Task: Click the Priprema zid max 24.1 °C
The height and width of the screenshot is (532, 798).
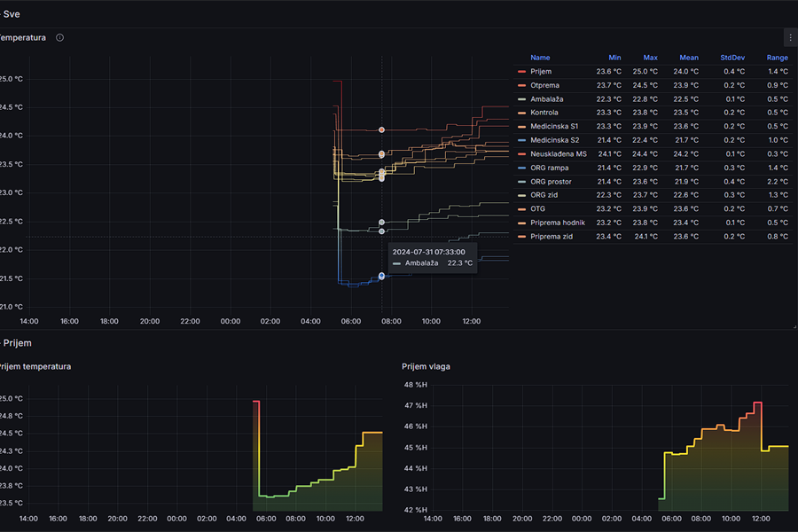Action: [x=645, y=237]
